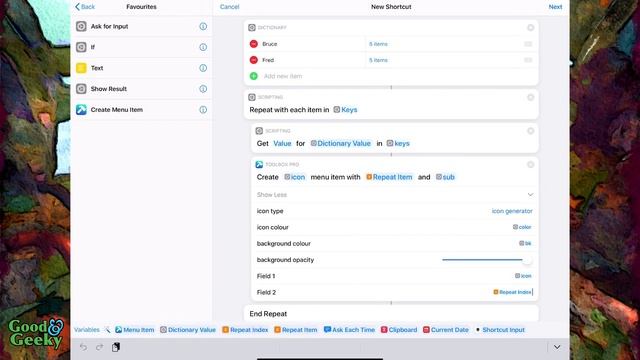Tap Next to continue shortcut setup
Image resolution: width=640 pixels, height=360 pixels.
[555, 7]
